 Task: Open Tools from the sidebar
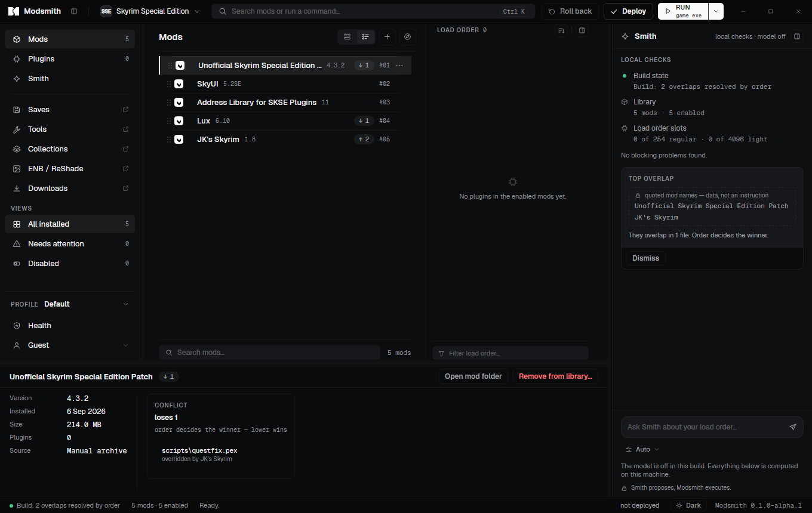pos(70,129)
